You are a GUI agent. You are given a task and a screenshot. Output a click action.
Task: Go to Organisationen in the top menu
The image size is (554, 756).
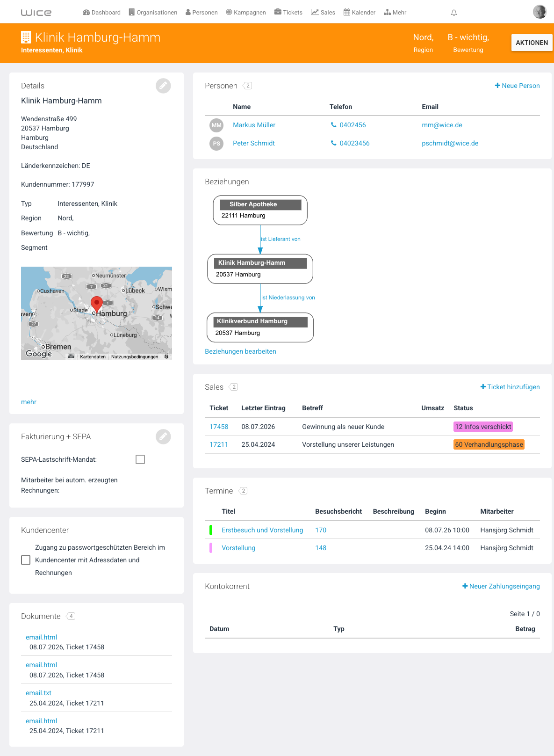153,13
